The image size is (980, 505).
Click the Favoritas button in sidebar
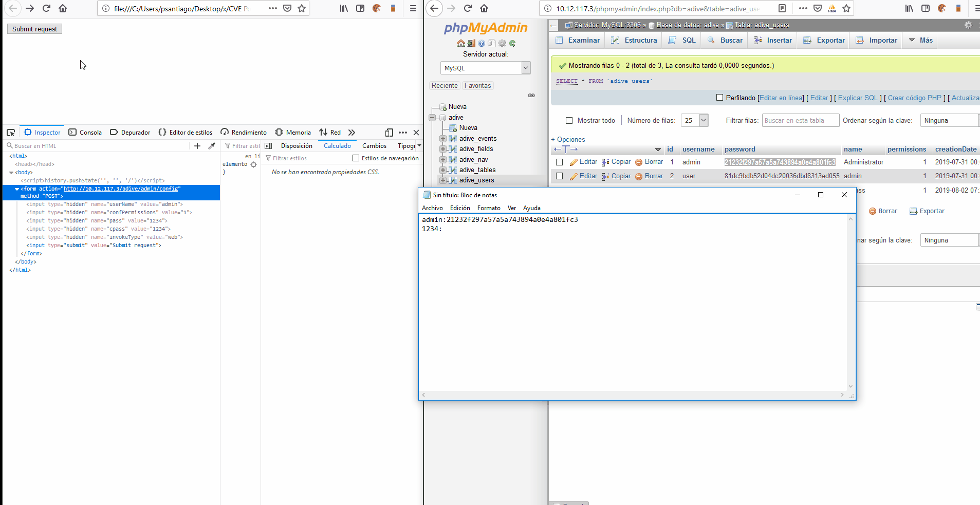(477, 86)
